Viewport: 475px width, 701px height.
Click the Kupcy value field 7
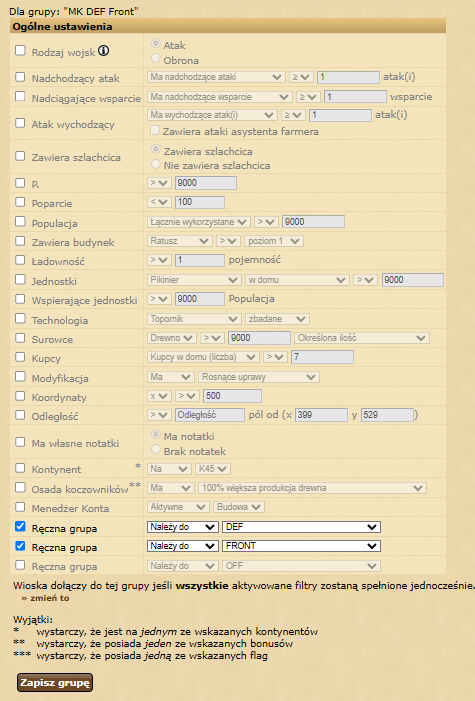[322, 357]
